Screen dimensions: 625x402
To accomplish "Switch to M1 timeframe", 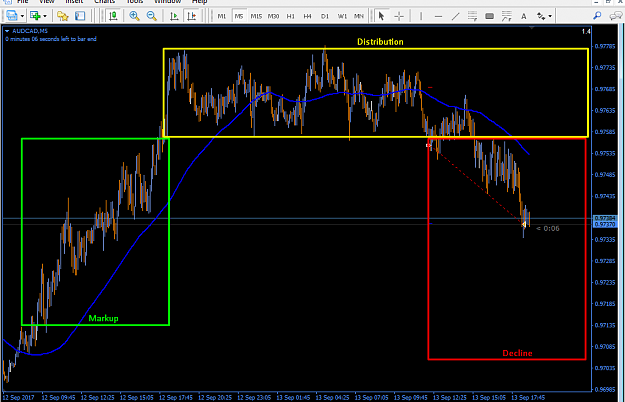I will coord(222,16).
